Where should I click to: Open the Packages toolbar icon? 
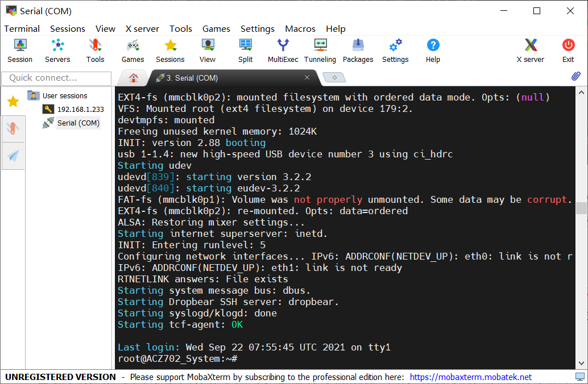point(358,51)
